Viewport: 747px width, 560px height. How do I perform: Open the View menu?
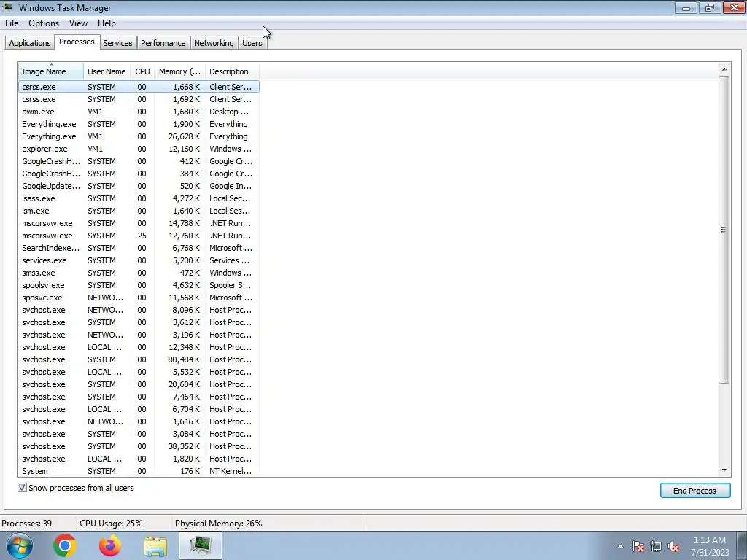tap(78, 23)
